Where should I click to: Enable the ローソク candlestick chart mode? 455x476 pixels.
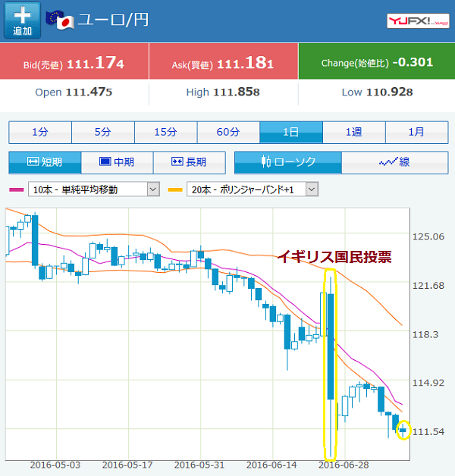288,162
